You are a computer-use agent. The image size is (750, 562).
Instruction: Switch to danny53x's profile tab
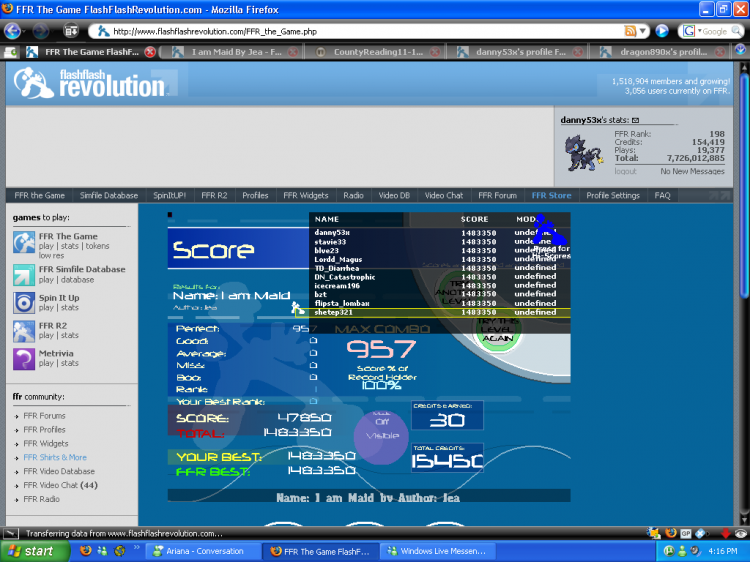click(520, 52)
